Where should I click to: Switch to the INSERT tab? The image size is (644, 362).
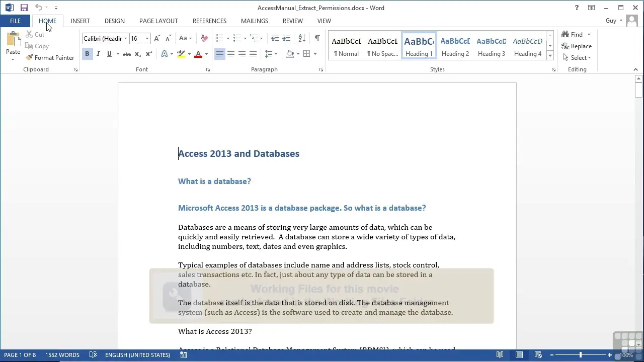point(80,21)
